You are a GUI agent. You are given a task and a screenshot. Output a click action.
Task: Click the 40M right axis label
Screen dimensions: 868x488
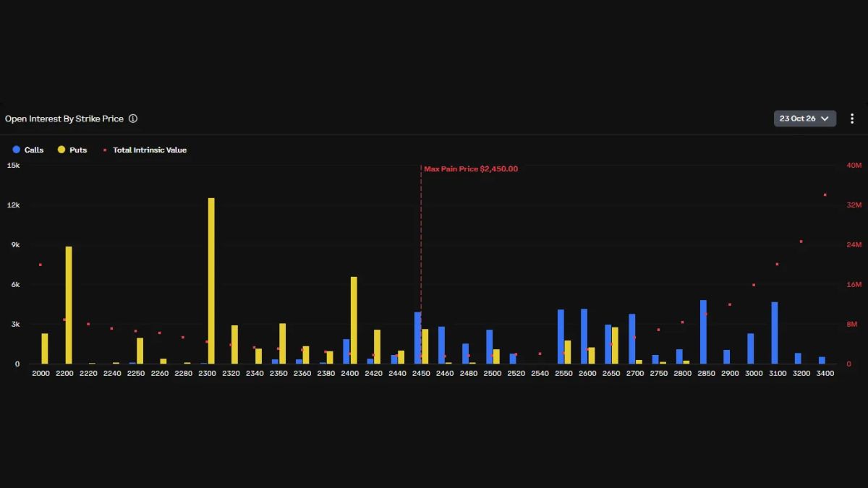click(854, 166)
